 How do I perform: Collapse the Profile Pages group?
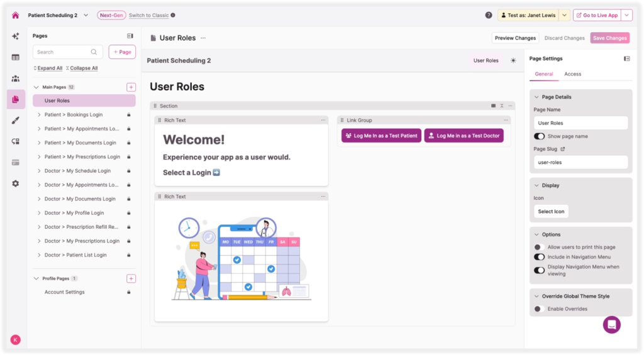(36, 279)
